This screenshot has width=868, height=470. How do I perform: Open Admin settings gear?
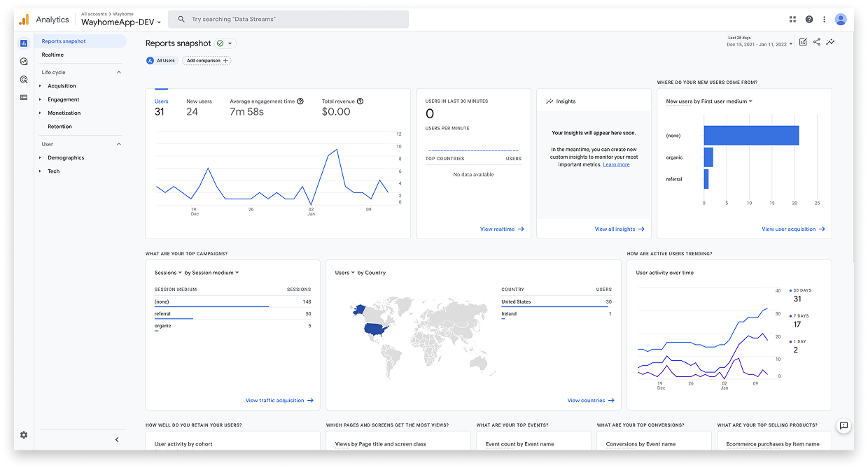pos(24,435)
